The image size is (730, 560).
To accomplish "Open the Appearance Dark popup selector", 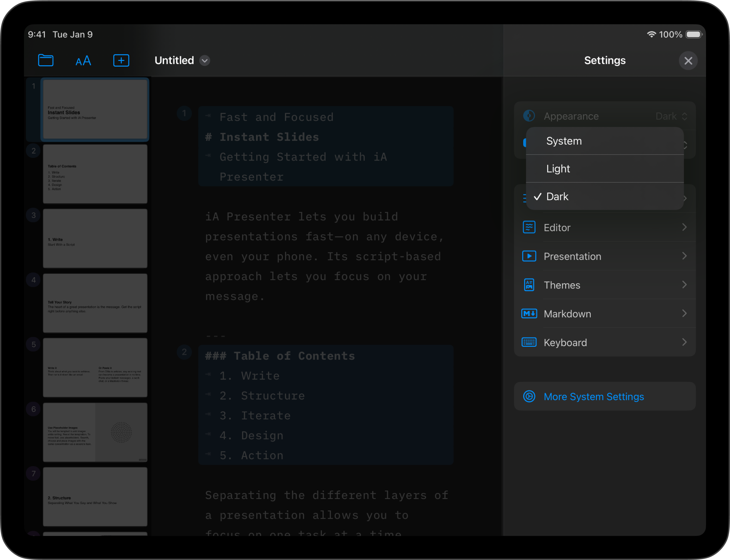I will tap(671, 116).
